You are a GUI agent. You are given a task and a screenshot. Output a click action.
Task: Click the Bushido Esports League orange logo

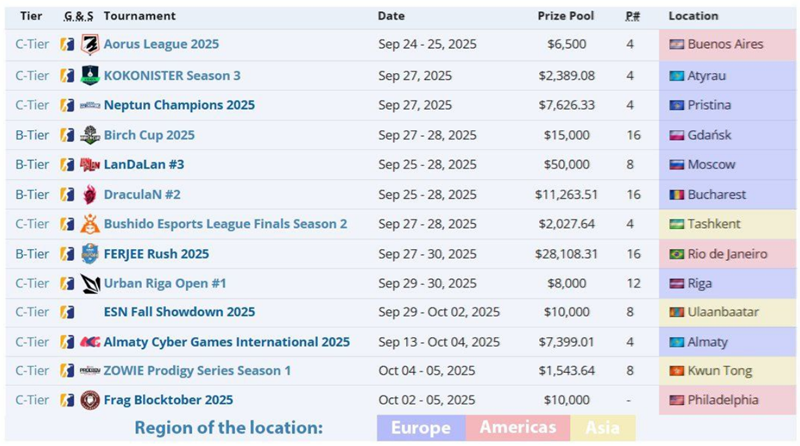[90, 224]
